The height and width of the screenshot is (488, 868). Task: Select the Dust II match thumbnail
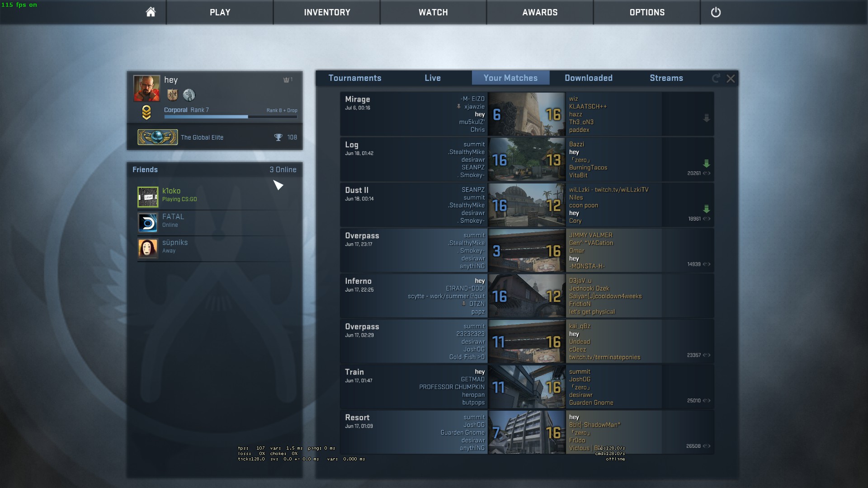click(527, 205)
